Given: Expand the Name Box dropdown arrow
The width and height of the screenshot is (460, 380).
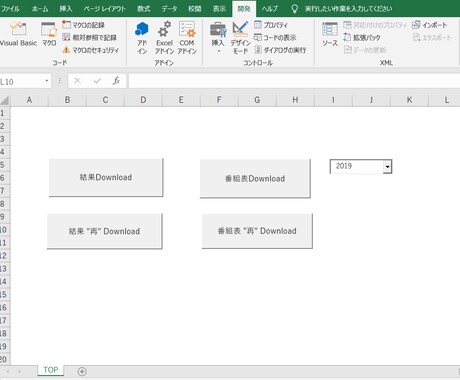Looking at the screenshot, I should [47, 81].
